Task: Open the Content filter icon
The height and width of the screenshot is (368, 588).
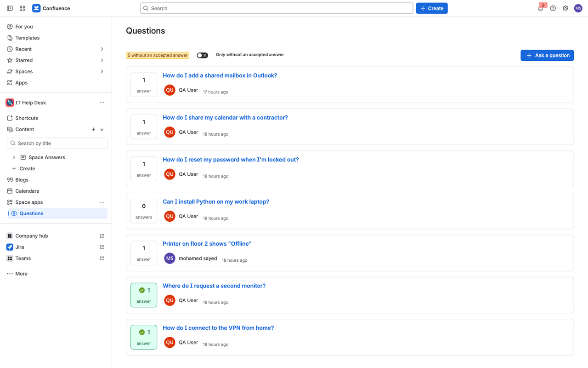Action: coord(102,129)
